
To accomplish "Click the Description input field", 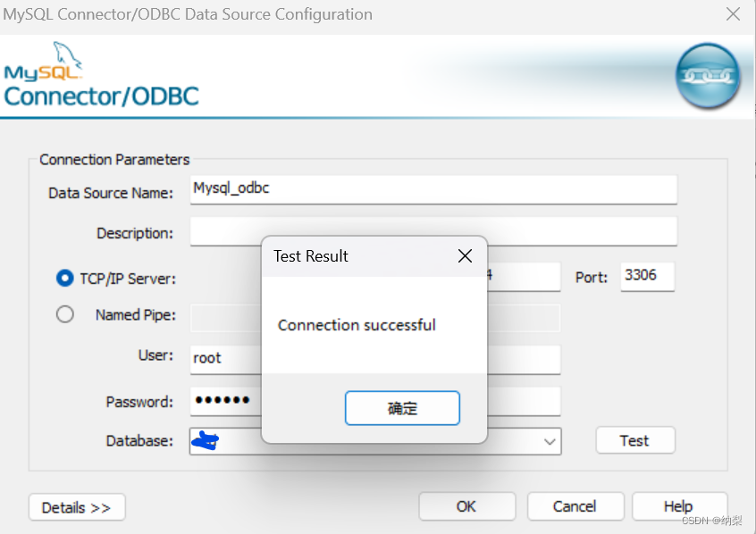I will click(x=433, y=231).
